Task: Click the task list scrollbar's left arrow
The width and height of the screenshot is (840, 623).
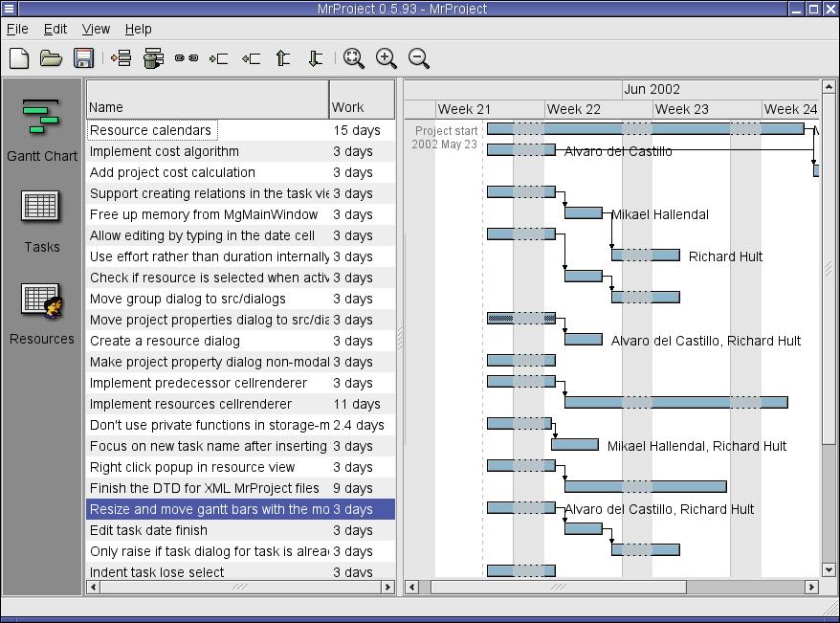Action: [93, 587]
